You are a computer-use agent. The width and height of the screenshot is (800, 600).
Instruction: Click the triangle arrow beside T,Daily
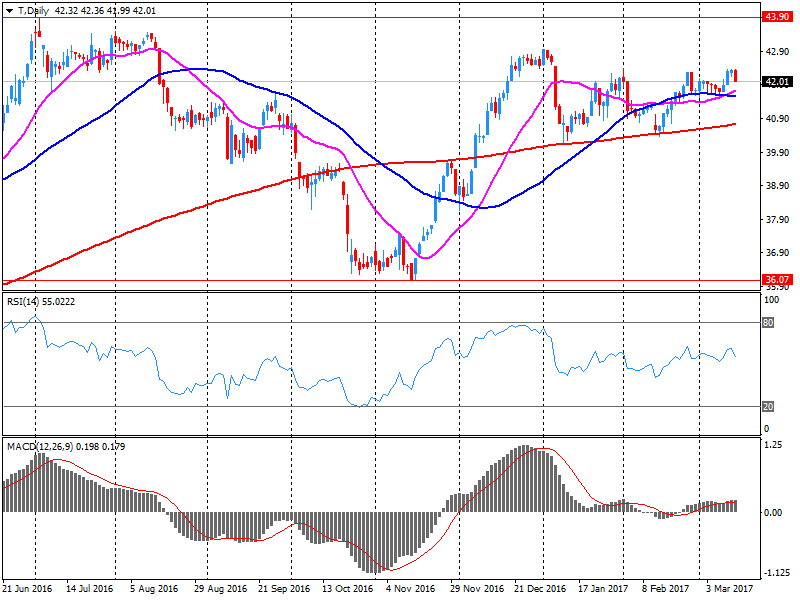click(9, 11)
